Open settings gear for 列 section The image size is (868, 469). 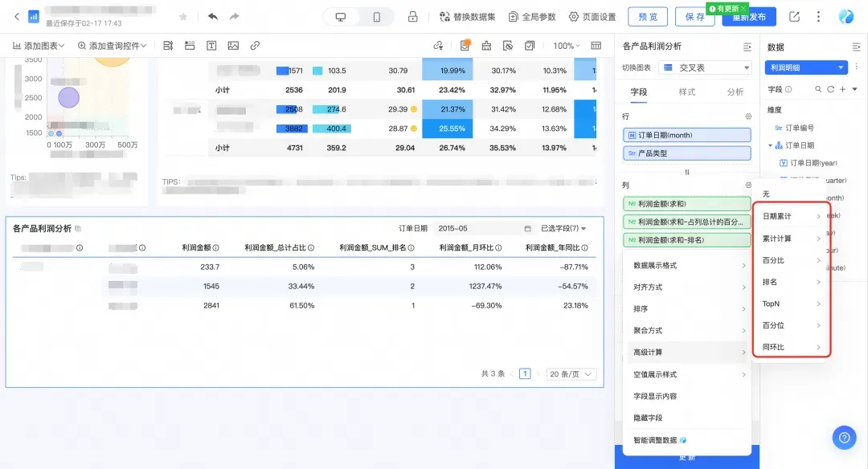(748, 186)
